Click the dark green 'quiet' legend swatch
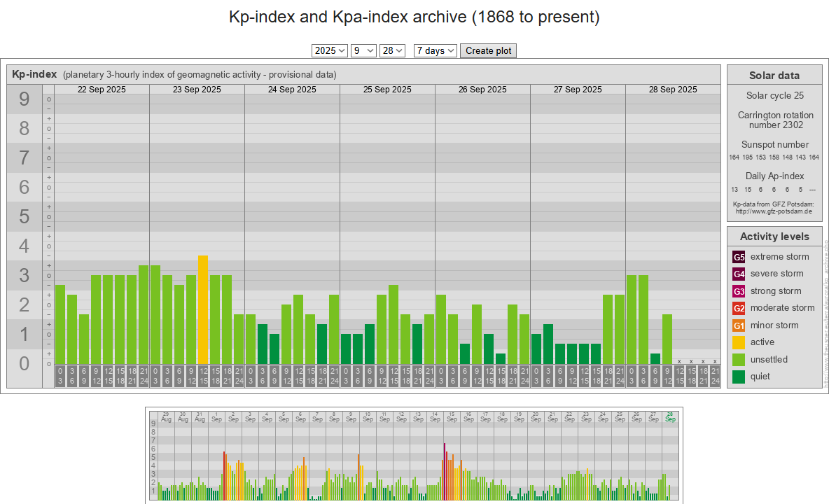 point(739,377)
